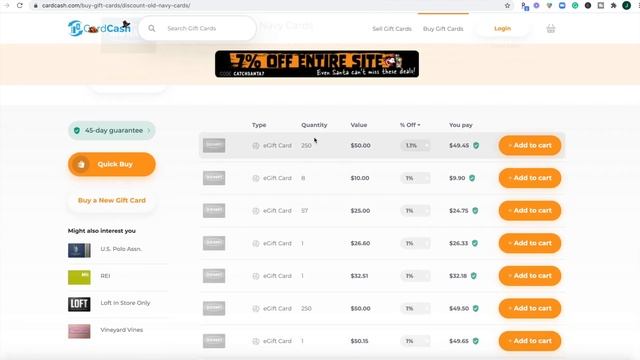Add the $50.00 card at $49.45 to cart
Viewport: 640px width, 360px height.
[x=530, y=145]
